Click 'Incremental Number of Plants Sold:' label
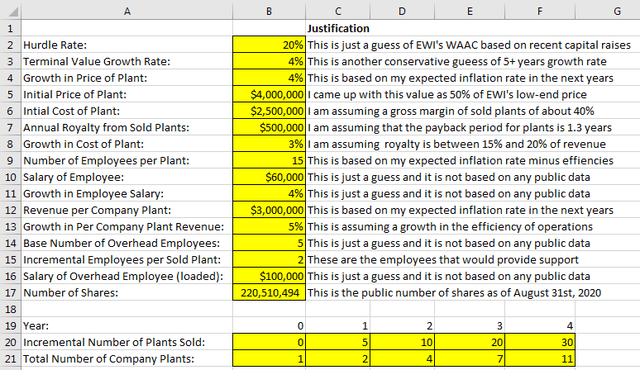Image resolution: width=640 pixels, height=370 pixels. tap(114, 342)
